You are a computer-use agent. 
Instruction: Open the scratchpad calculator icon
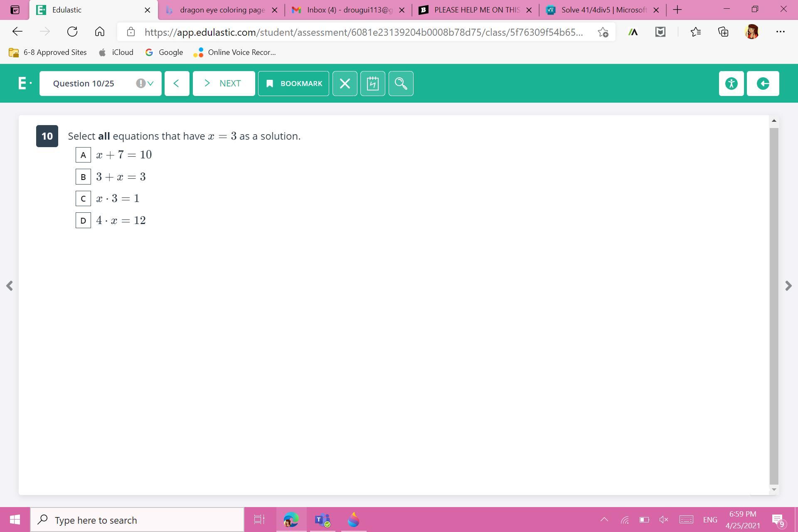tap(372, 84)
